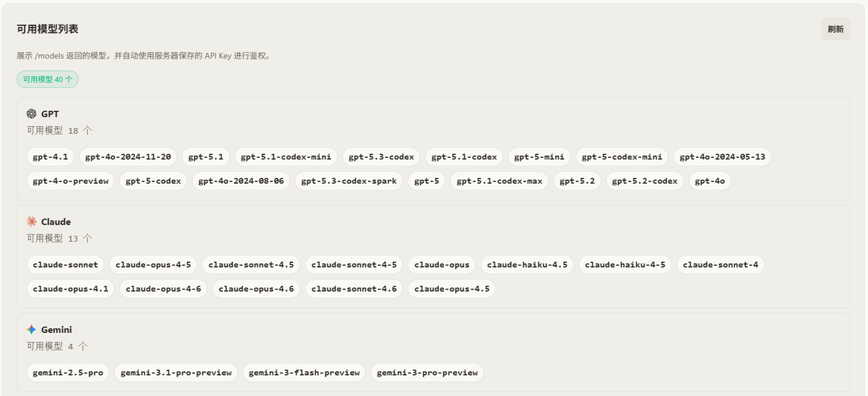Choose the gpt-5.3-codex model tag
Image resolution: width=868 pixels, height=396 pixels.
(381, 156)
